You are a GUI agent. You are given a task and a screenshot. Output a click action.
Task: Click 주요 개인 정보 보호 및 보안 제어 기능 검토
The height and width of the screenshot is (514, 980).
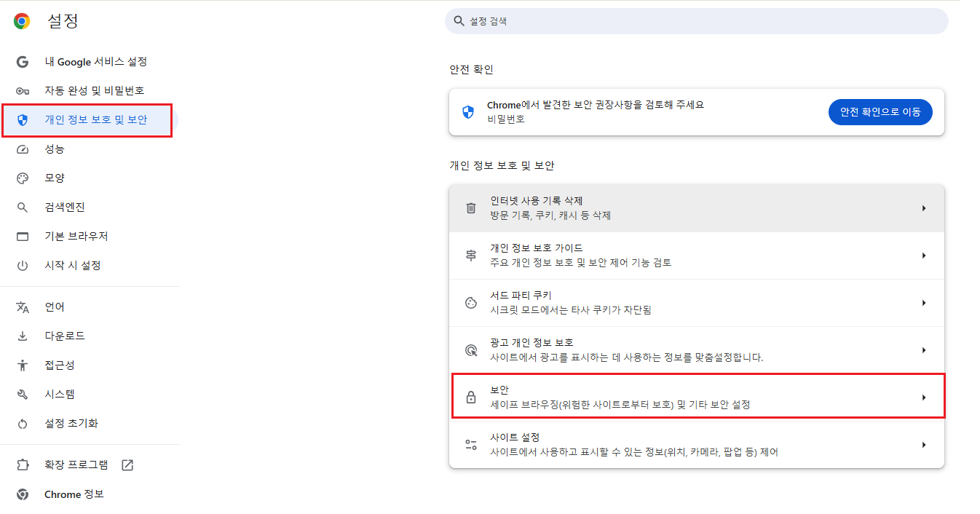[580, 263]
